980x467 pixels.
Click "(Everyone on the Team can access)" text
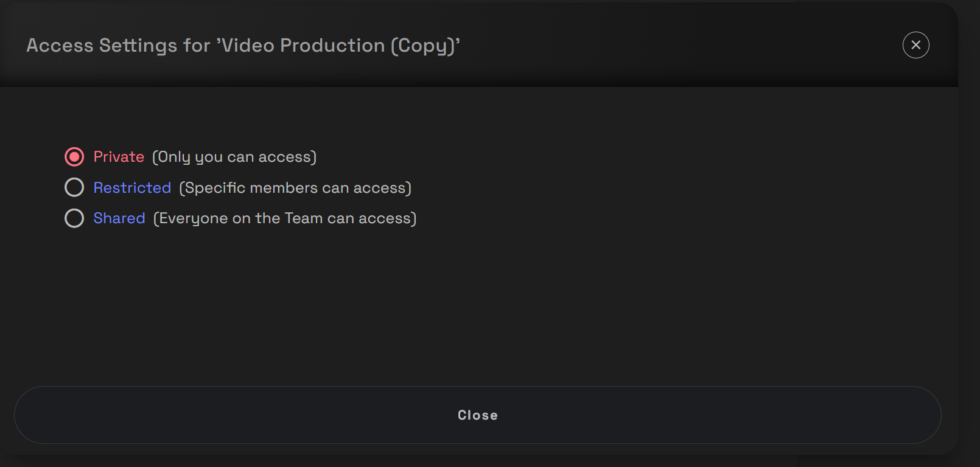[285, 218]
